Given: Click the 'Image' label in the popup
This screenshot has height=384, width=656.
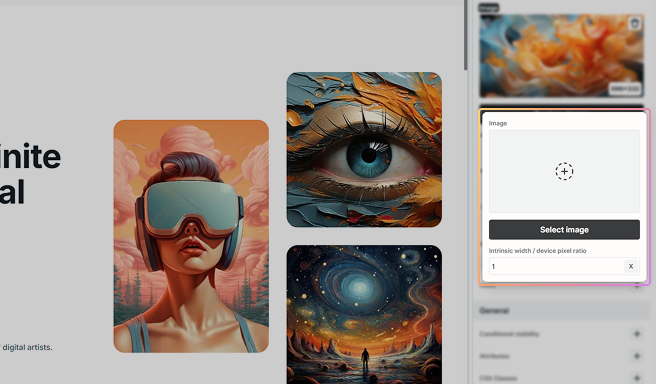Looking at the screenshot, I should coord(498,123).
